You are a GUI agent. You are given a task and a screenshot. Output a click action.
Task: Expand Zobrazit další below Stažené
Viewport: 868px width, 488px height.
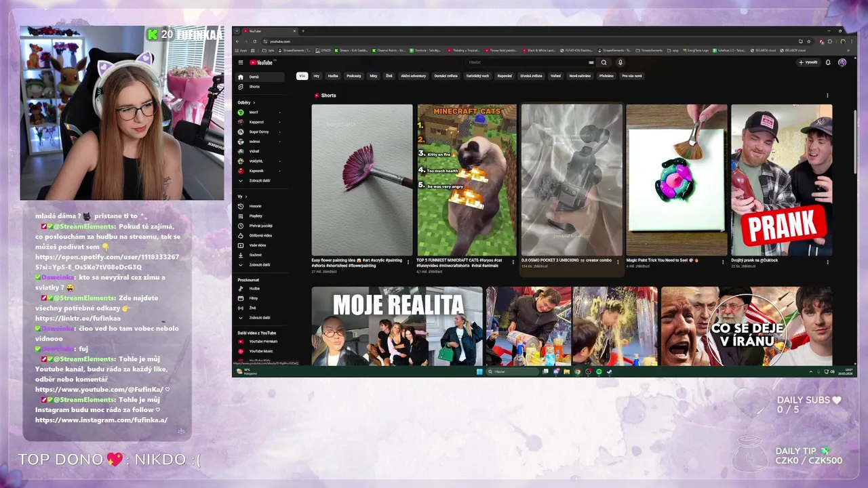pos(258,265)
